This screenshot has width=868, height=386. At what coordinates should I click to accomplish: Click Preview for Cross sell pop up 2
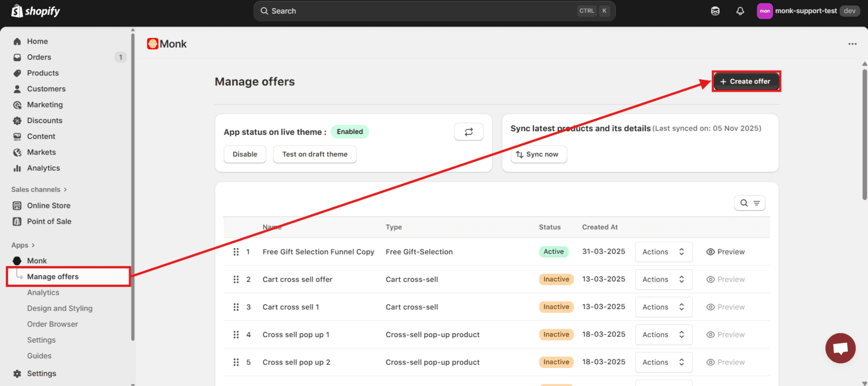click(725, 363)
